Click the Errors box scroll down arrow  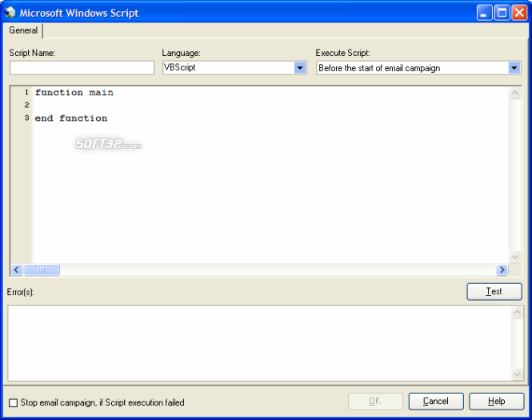coord(517,374)
